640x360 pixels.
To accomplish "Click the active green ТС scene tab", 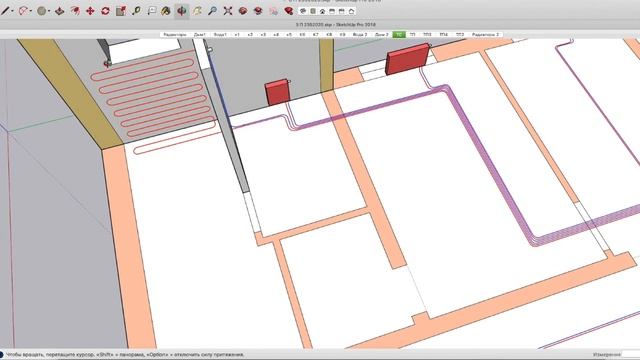I will pyautogui.click(x=399, y=35).
